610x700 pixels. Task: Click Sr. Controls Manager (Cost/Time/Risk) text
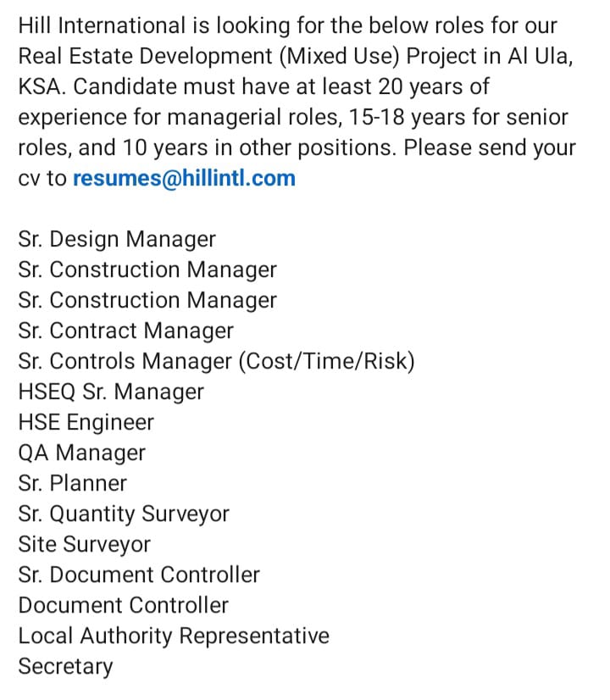(x=216, y=362)
